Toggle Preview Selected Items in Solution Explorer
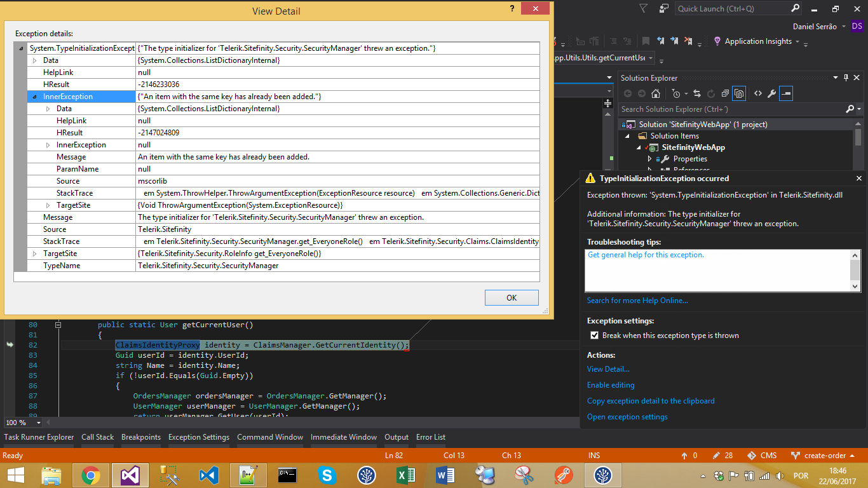 point(787,93)
